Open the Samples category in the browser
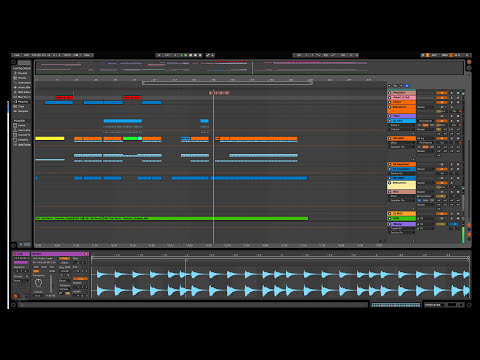 click(22, 111)
